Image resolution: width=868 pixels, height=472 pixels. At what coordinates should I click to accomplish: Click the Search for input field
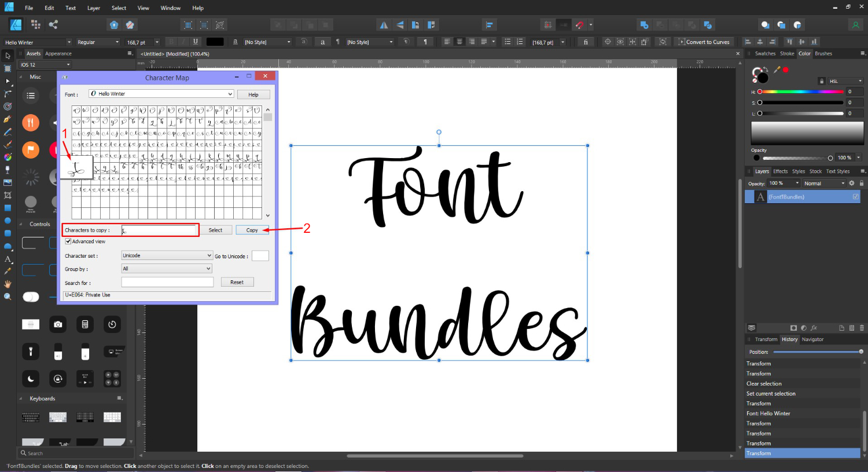click(x=167, y=282)
